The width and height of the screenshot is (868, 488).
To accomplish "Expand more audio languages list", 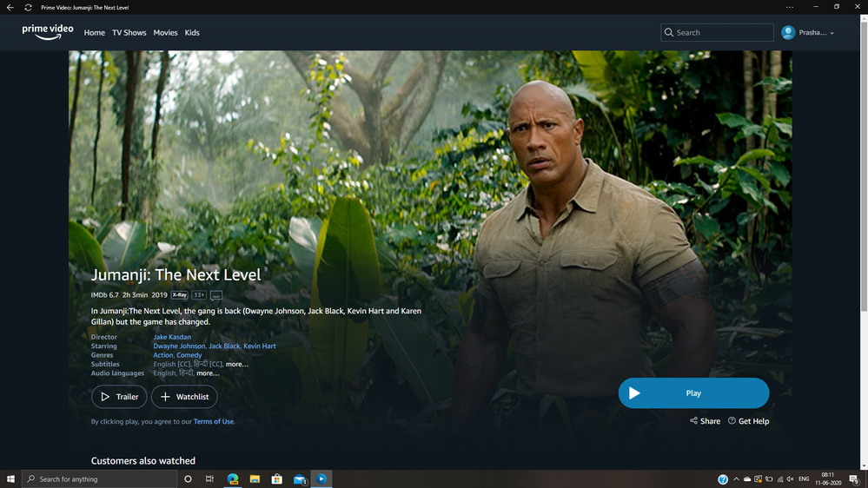I will 208,373.
